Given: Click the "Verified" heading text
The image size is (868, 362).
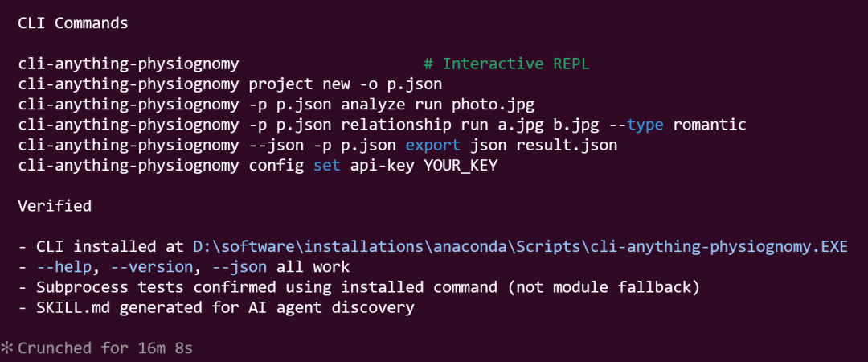Looking at the screenshot, I should pos(55,206).
